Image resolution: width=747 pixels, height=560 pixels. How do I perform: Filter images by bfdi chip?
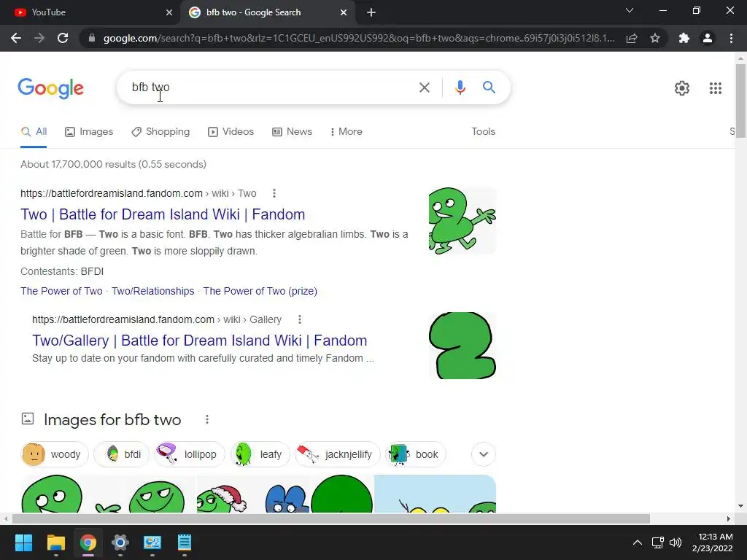coord(122,454)
